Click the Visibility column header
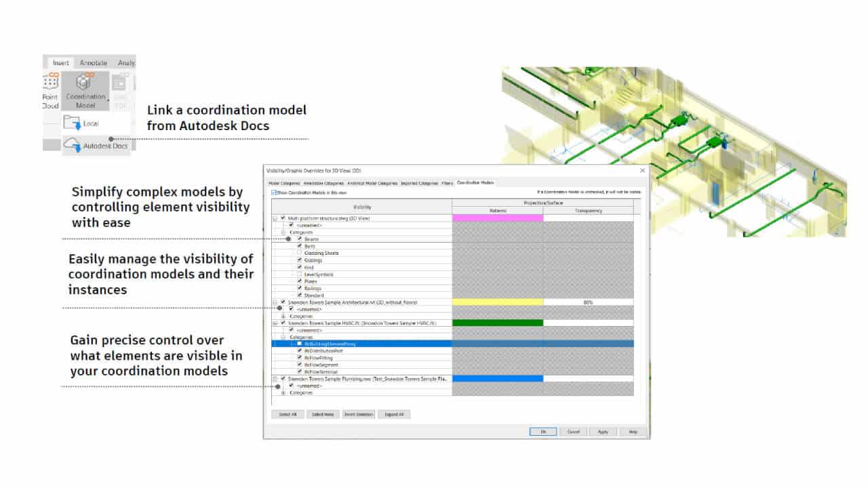 361,207
